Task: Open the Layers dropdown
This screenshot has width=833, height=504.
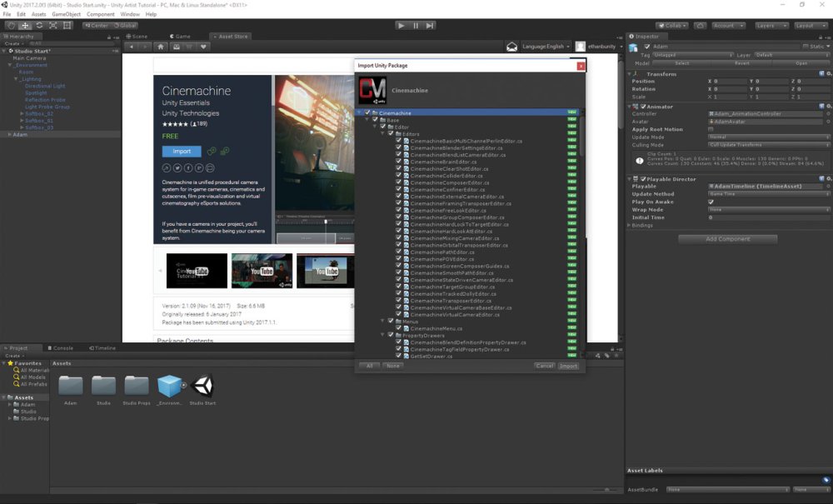Action: [771, 26]
